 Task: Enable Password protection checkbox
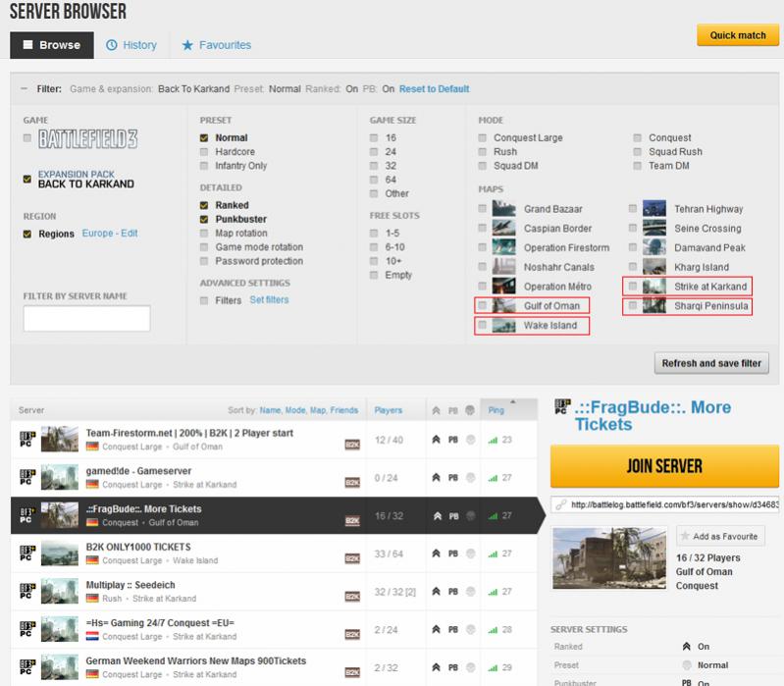pyautogui.click(x=204, y=261)
